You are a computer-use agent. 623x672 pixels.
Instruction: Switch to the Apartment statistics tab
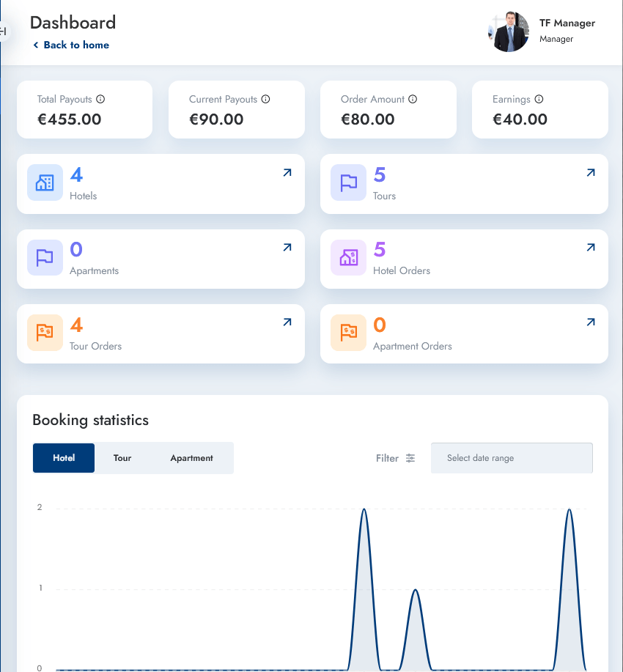[x=191, y=458]
